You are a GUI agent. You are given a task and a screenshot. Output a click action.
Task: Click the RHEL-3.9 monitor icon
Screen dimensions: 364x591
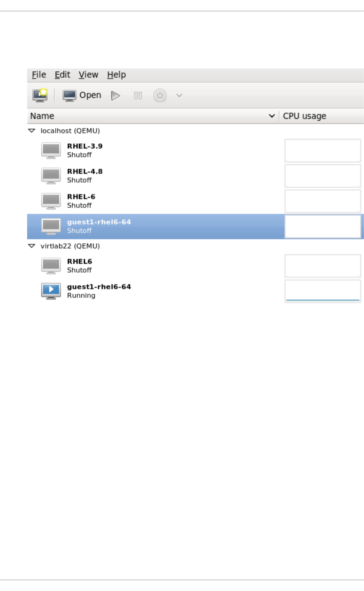[51, 150]
